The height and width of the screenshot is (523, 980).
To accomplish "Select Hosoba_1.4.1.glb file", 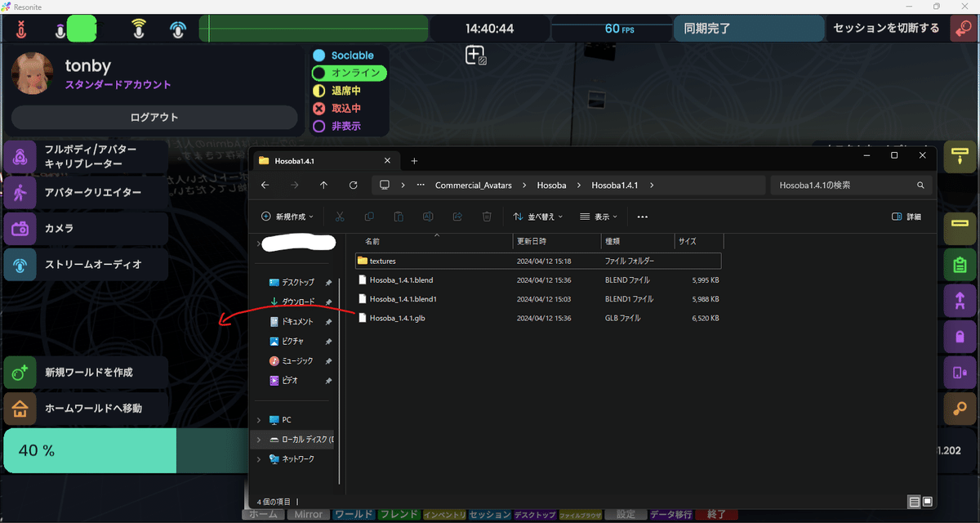I will (539, 318).
